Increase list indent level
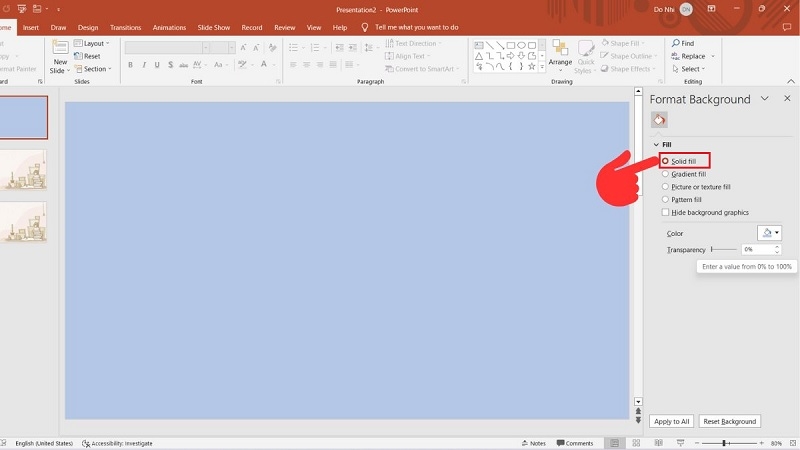 click(353, 47)
